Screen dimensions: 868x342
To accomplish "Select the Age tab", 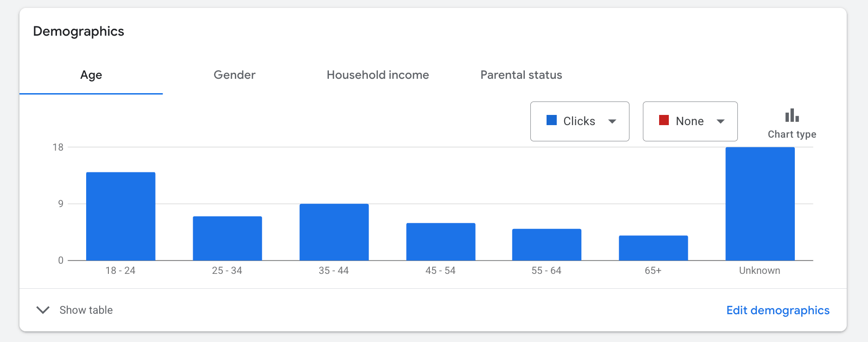I will click(x=91, y=75).
